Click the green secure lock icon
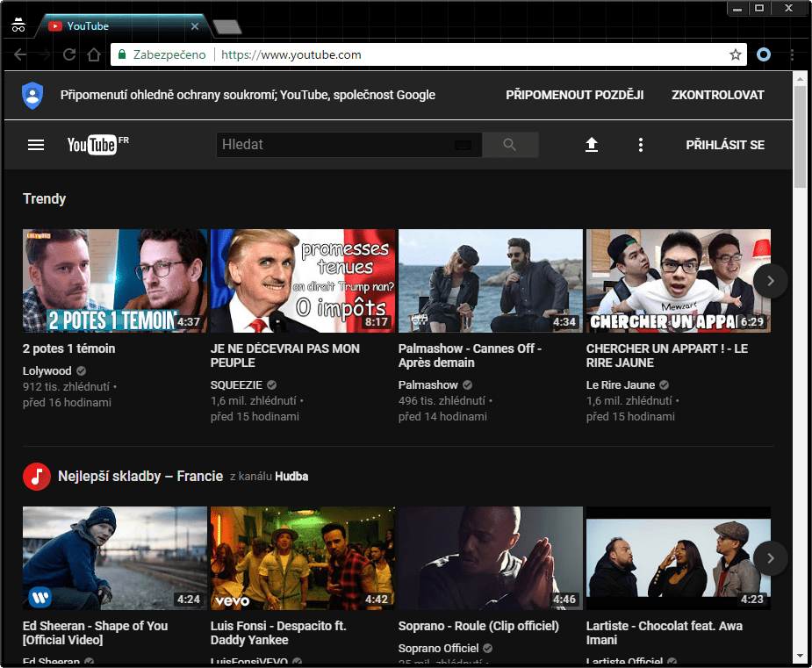Screen dimensions: 812x668 click(x=122, y=54)
